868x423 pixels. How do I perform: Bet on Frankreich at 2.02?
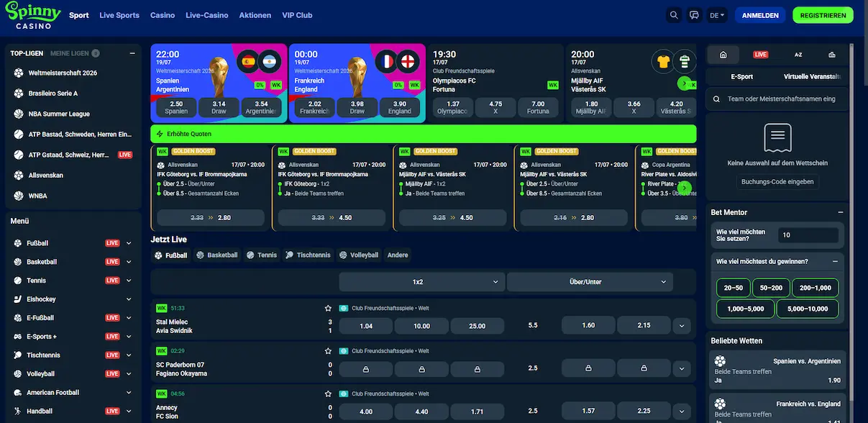pos(314,107)
